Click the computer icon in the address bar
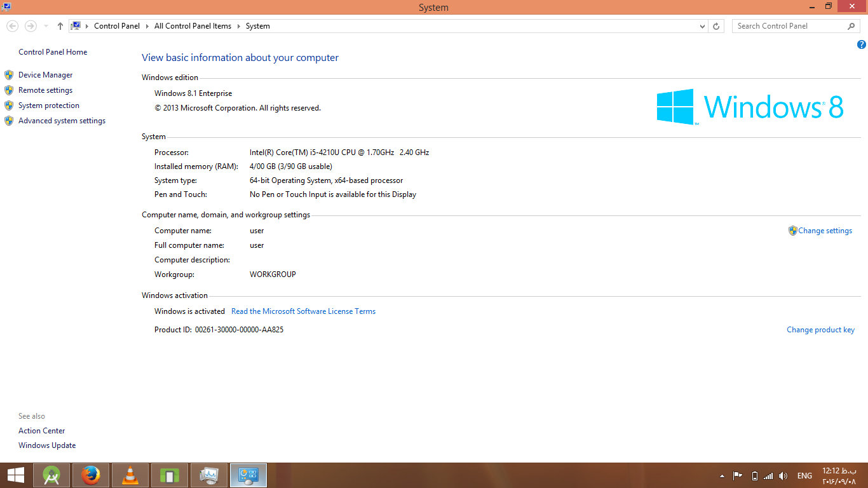This screenshot has width=868, height=488. [76, 26]
